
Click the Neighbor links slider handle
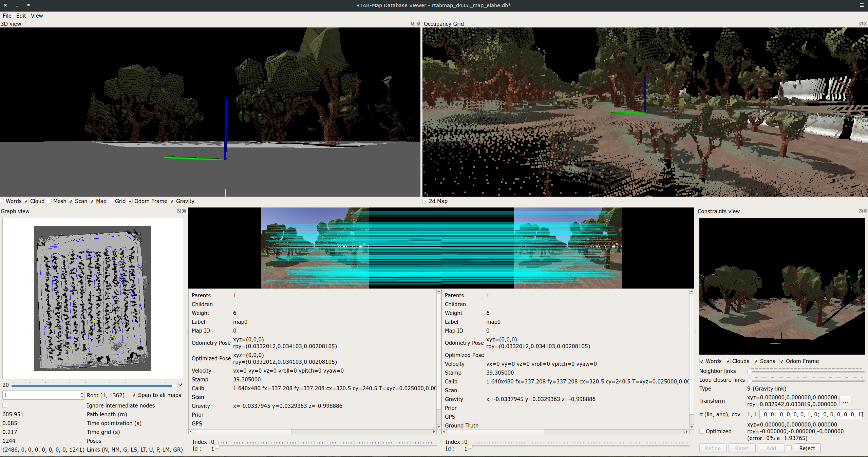(x=750, y=372)
